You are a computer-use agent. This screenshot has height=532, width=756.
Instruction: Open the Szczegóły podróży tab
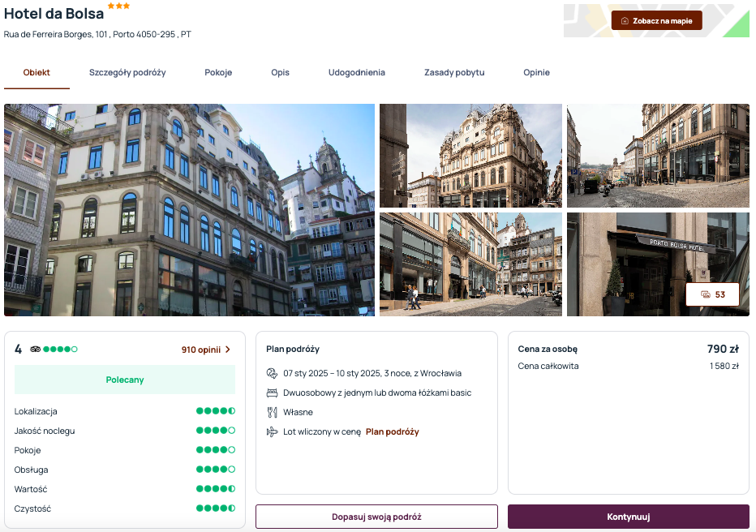pos(127,73)
